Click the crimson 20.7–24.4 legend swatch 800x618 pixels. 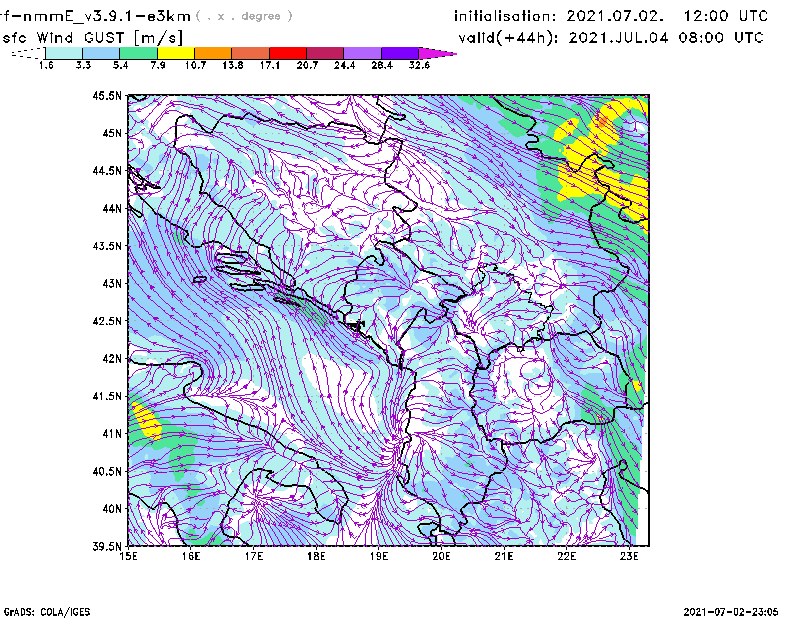tap(325, 53)
